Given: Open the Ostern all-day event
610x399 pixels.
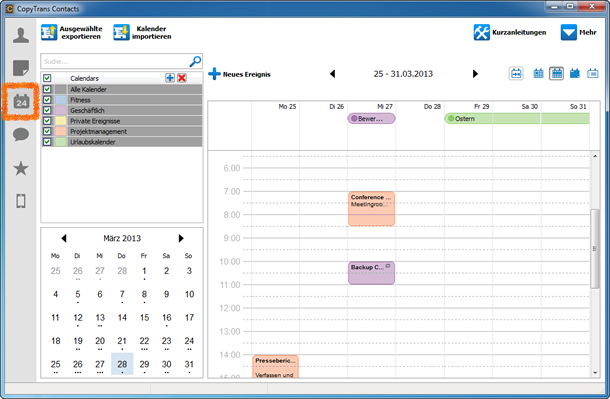Looking at the screenshot, I should coord(517,119).
